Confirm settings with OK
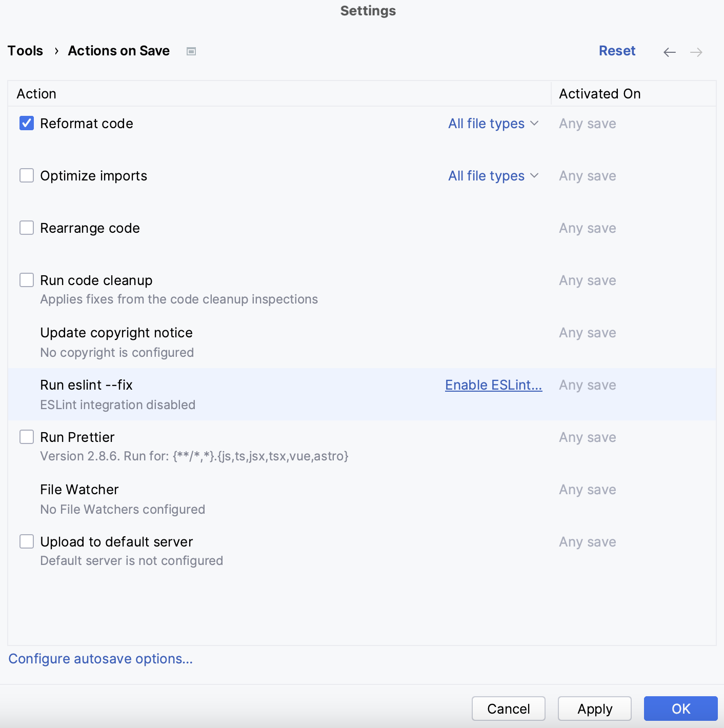The width and height of the screenshot is (724, 728). pyautogui.click(x=680, y=709)
